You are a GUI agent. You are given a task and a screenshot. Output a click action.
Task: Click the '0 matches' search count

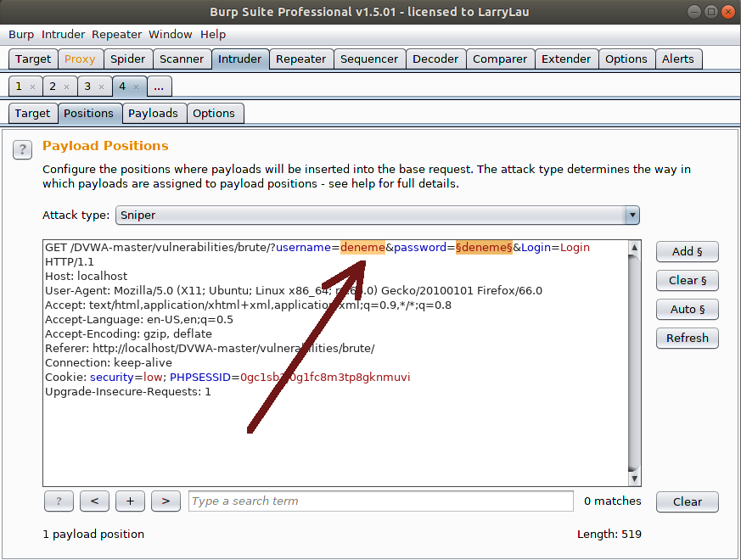613,501
